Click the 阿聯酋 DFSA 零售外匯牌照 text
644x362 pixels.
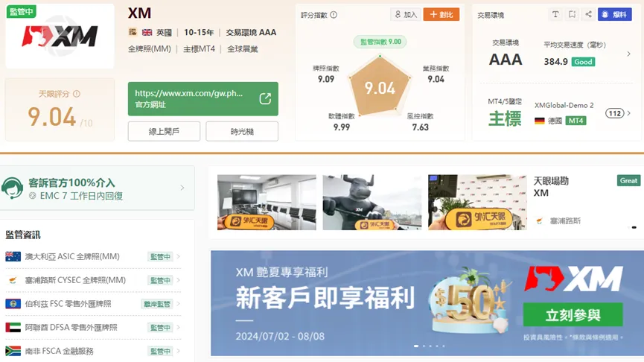coord(71,328)
